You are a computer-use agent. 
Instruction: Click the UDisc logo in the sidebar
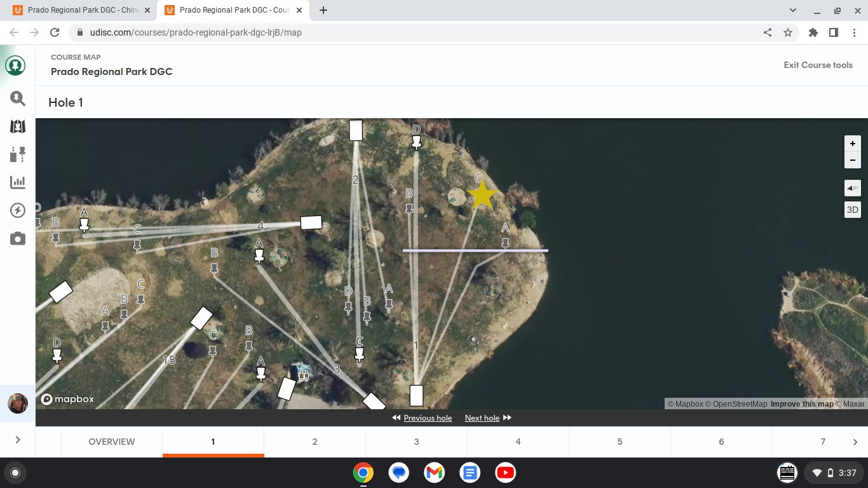point(16,65)
